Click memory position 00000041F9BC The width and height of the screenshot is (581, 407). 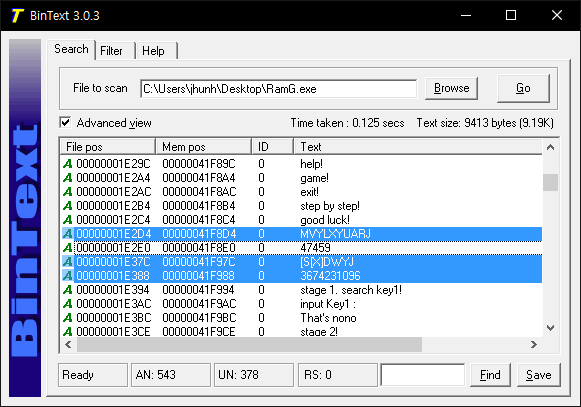click(x=199, y=318)
